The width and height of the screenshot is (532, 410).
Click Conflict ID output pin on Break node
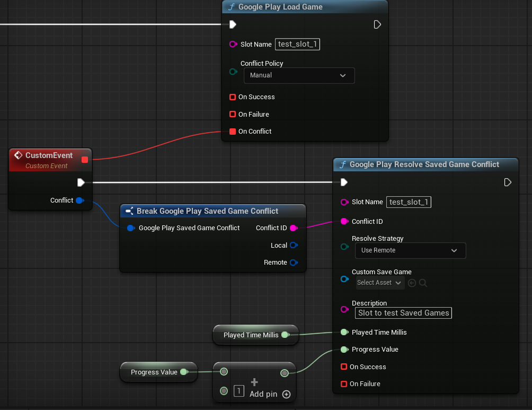294,228
